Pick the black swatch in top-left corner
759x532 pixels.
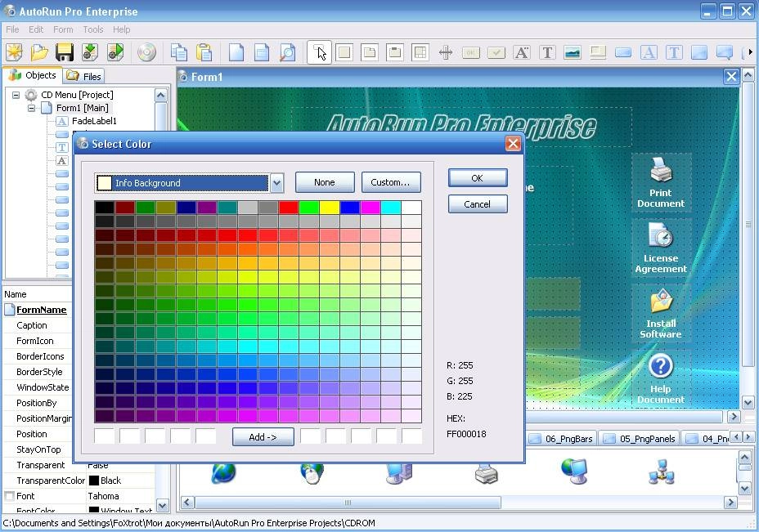coord(104,208)
